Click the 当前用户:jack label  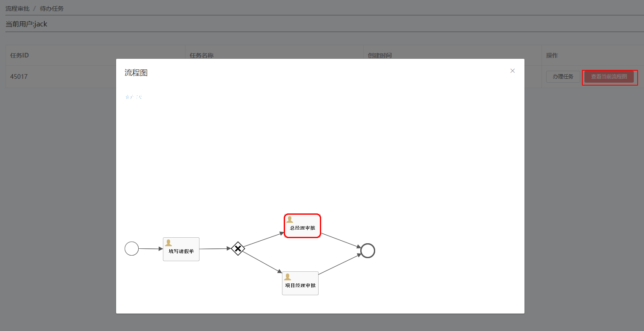26,24
